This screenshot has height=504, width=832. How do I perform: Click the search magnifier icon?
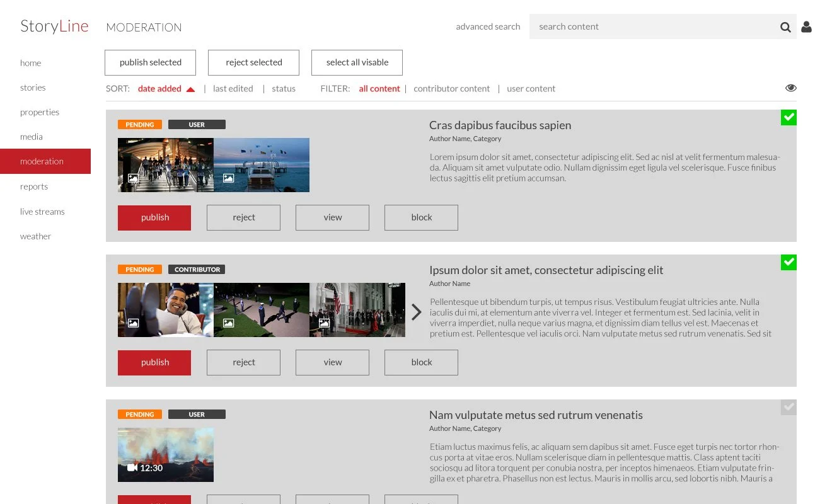[785, 26]
